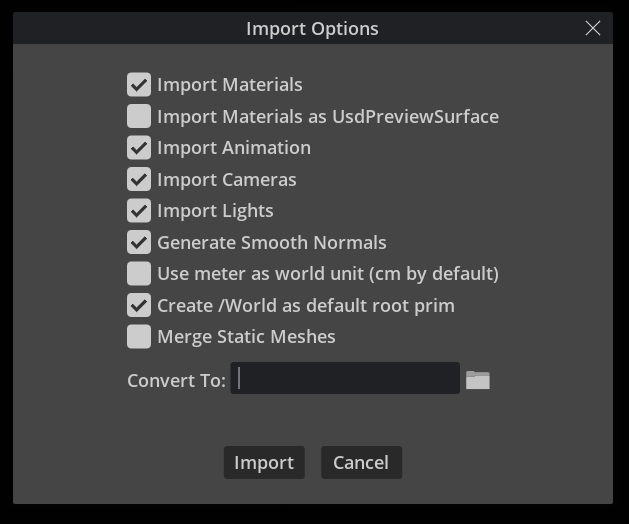Viewport: 629px width, 524px height.
Task: Click the Import Options title bar text
Action: [312, 29]
